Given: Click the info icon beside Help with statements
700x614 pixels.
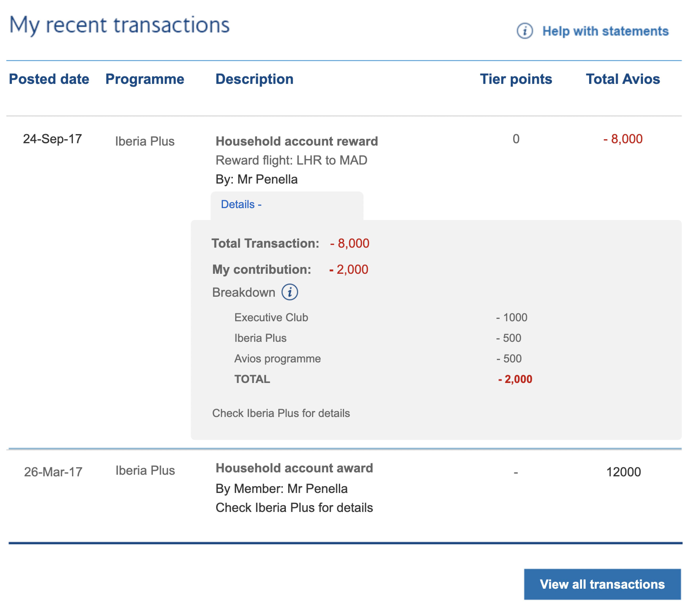Looking at the screenshot, I should point(524,31).
